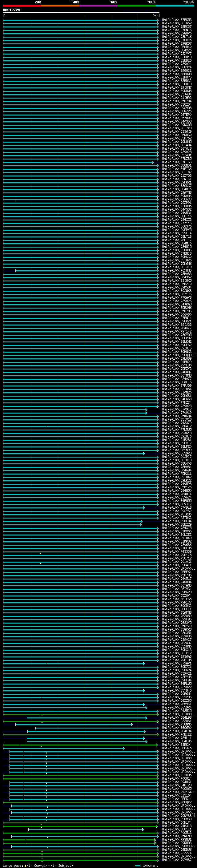Click hit label UniRef100_B6C6R0
Screen dimensions: 197x868
pyautogui.click(x=176, y=728)
